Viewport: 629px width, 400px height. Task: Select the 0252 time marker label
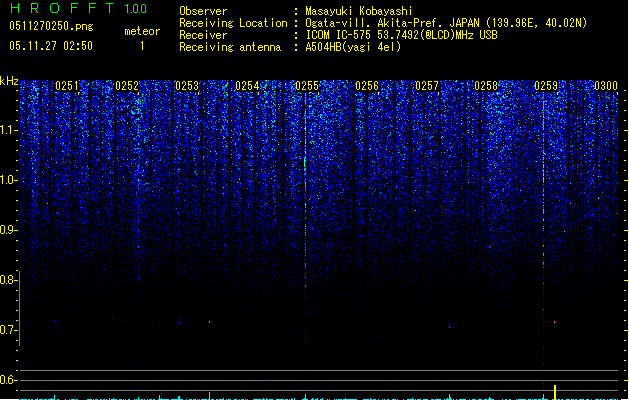point(127,86)
